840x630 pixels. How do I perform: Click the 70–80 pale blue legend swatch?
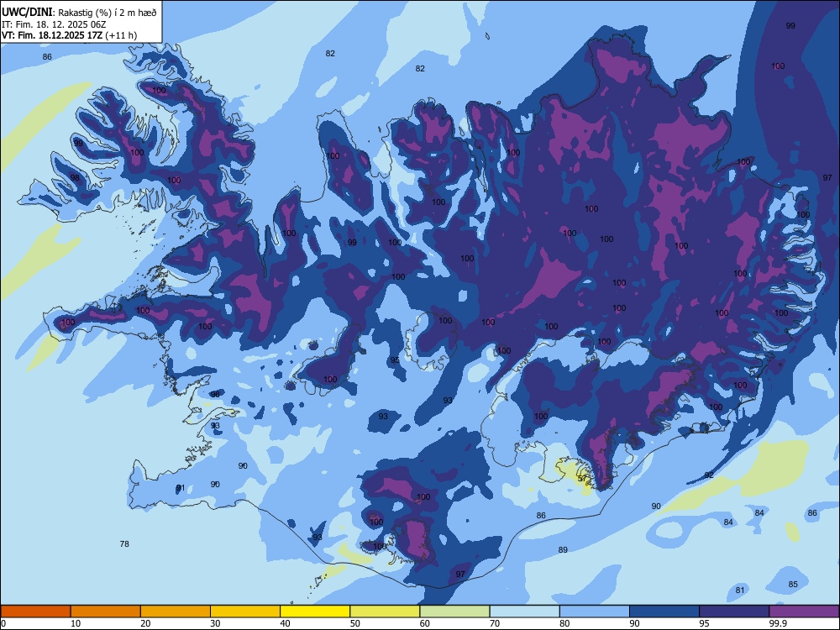click(525, 612)
